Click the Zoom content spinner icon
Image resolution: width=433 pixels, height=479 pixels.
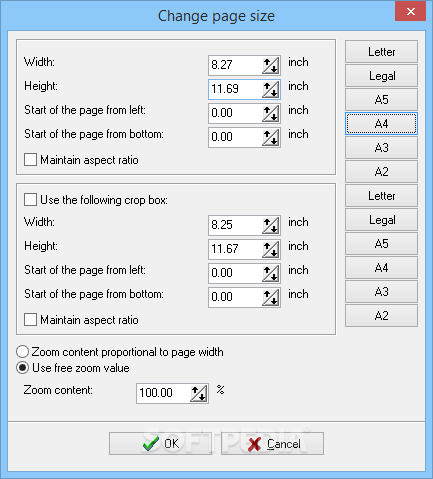click(x=199, y=393)
